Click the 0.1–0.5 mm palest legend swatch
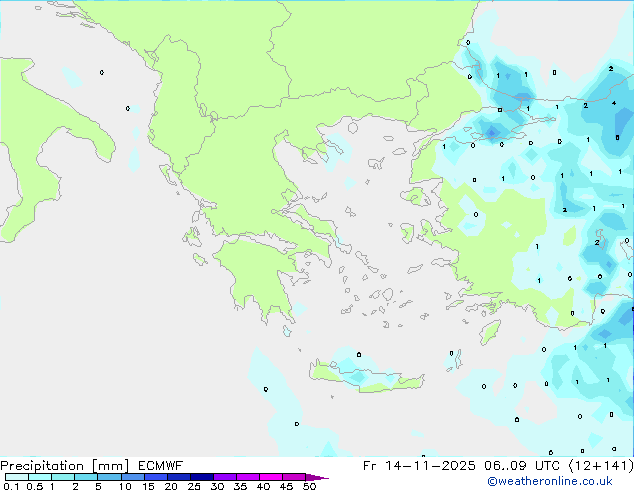Viewport: 634px width, 490px height. pos(17,477)
